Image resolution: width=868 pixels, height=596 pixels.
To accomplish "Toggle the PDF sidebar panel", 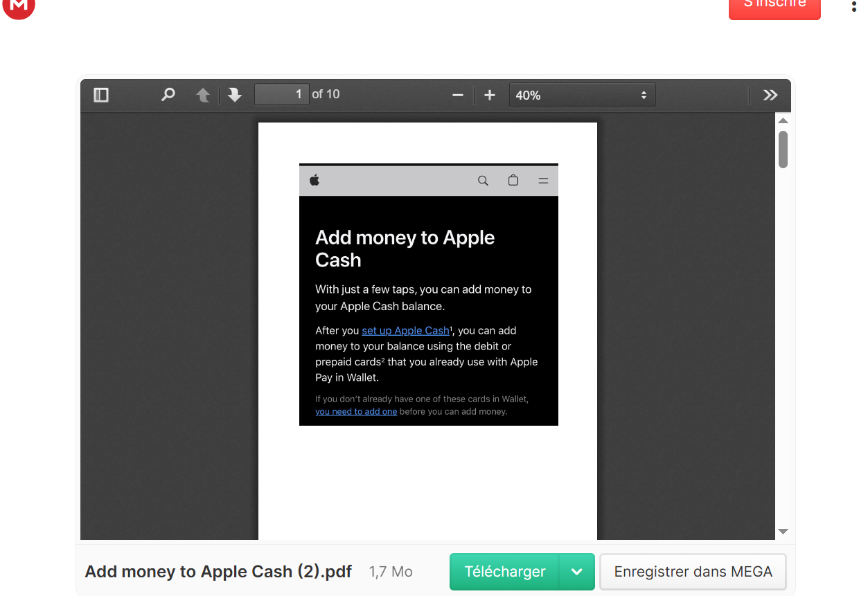I will (x=101, y=95).
